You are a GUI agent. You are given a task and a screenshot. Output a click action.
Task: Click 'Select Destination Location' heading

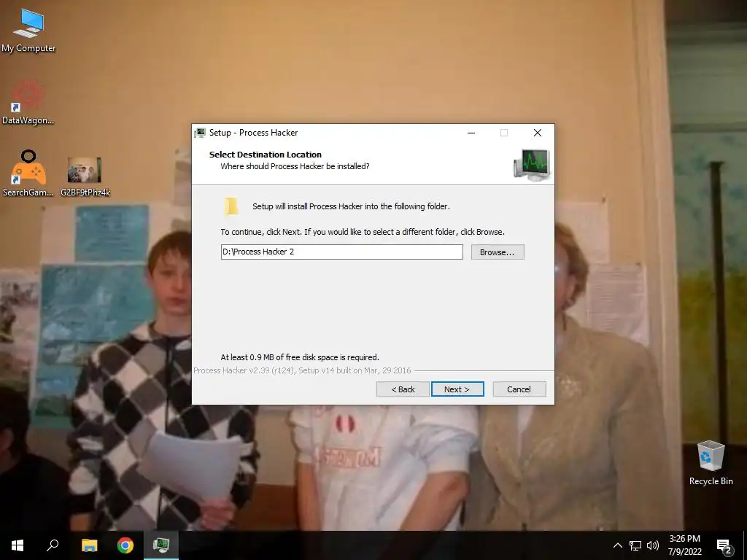[x=266, y=155]
